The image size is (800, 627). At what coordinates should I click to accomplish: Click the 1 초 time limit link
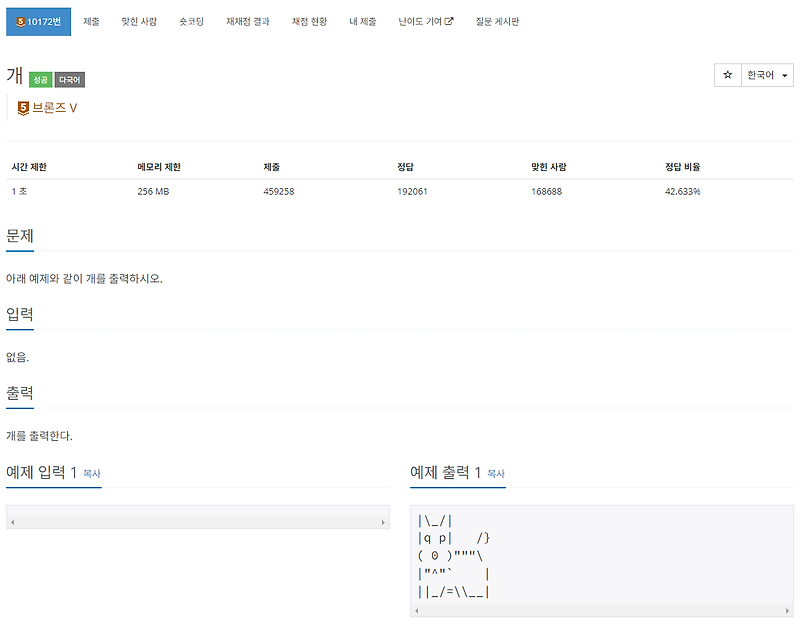(x=21, y=191)
